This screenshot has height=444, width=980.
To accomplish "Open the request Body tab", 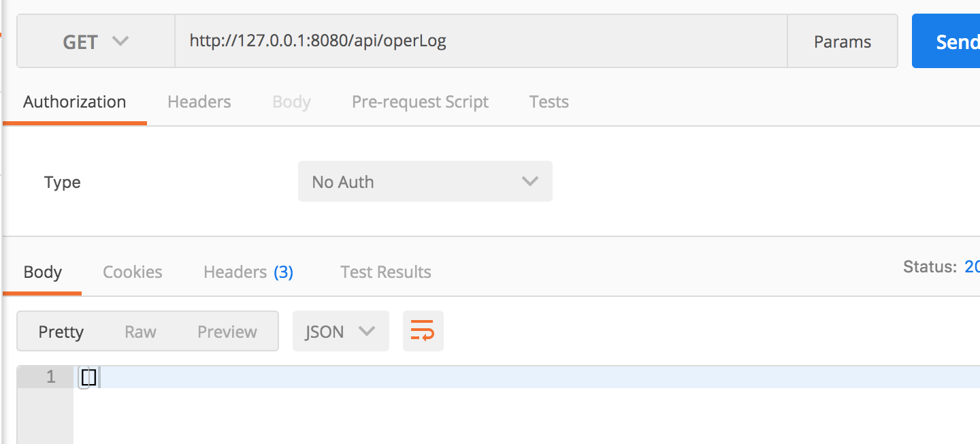I will (291, 102).
